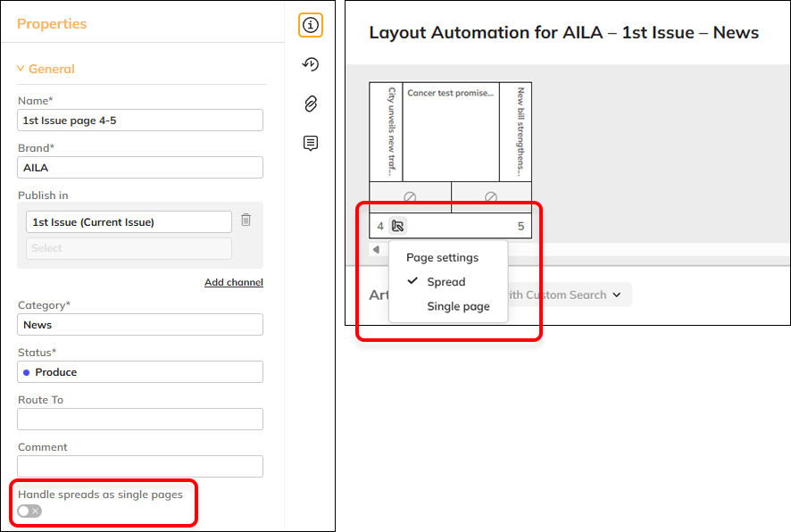
Task: Click the attachments paperclip icon
Action: click(x=310, y=104)
